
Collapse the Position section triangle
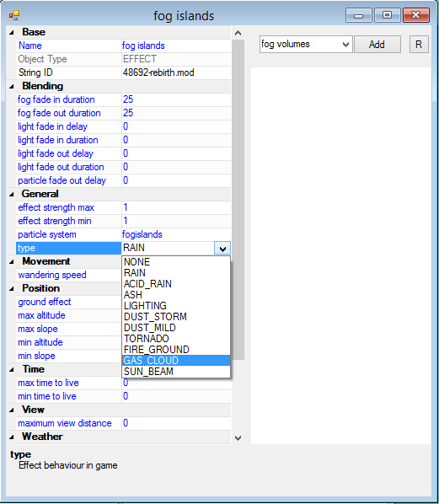click(x=12, y=288)
